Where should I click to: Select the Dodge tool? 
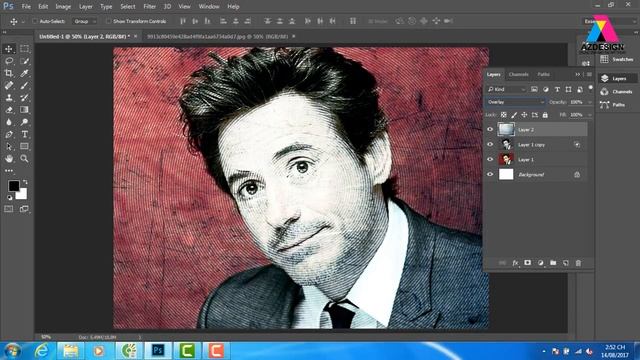pyautogui.click(x=24, y=122)
